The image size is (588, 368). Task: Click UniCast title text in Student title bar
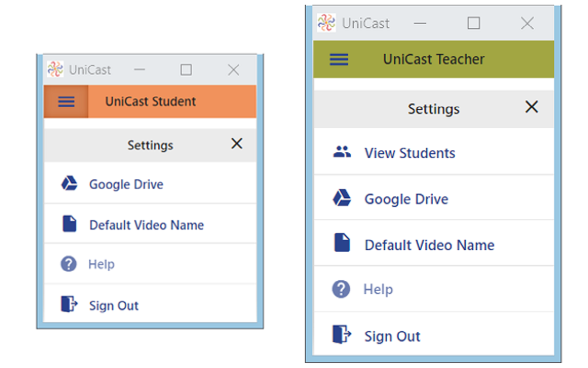[90, 70]
